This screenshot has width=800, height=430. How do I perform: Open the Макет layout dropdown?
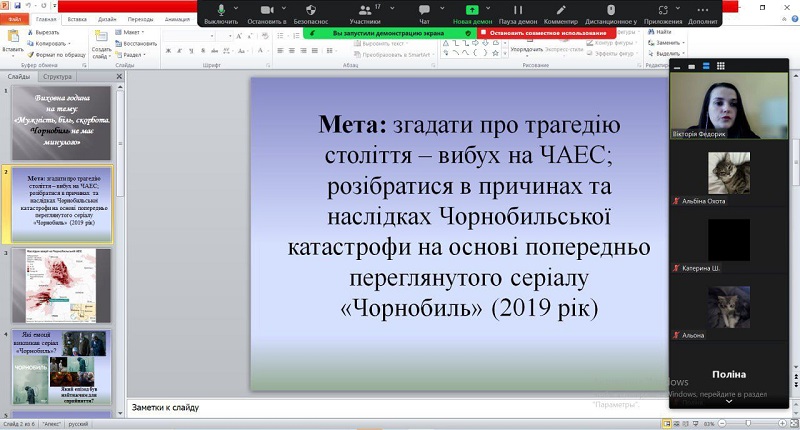point(131,32)
